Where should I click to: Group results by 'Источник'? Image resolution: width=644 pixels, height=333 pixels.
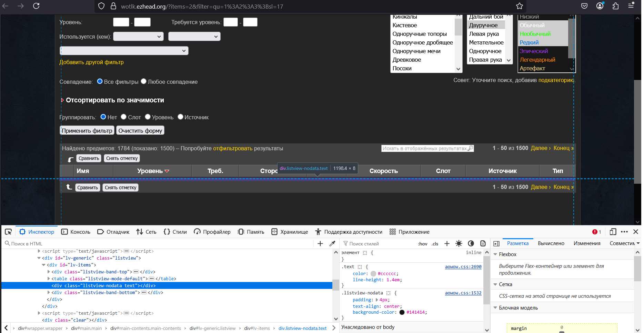[x=180, y=117]
